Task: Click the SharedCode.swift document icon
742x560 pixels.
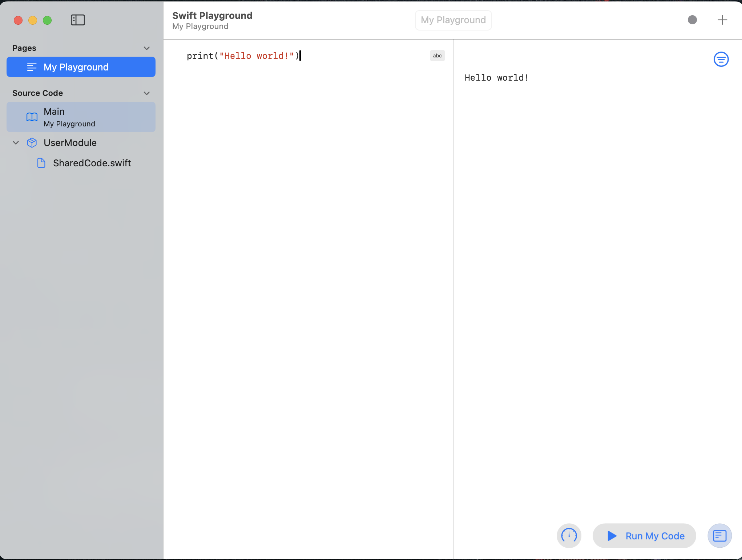Action: pos(41,163)
